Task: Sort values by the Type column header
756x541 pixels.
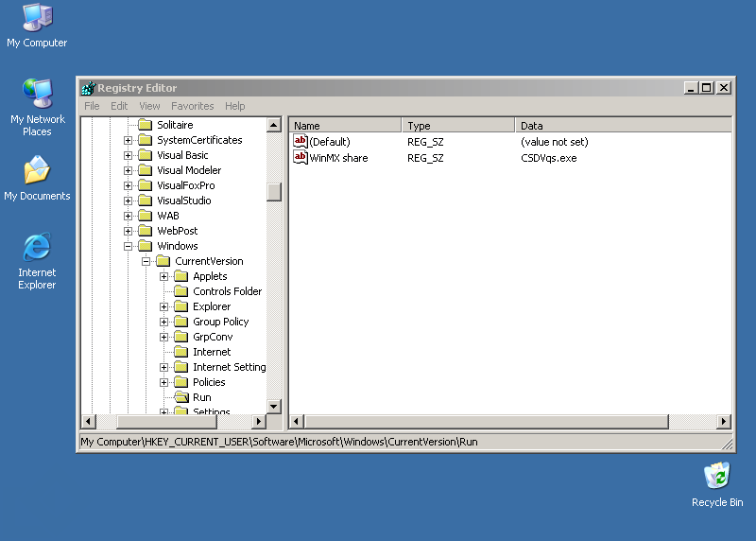Action: point(458,126)
